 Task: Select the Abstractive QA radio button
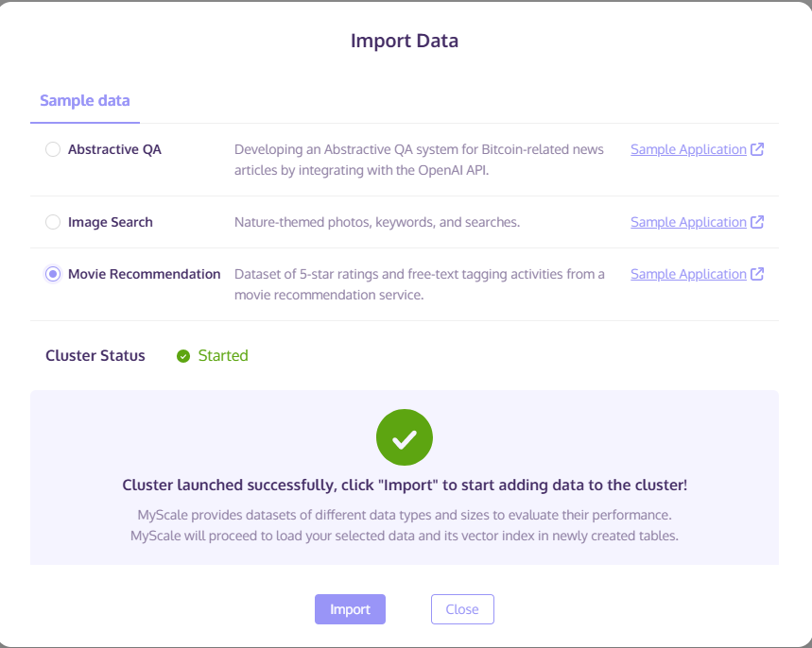coord(53,149)
